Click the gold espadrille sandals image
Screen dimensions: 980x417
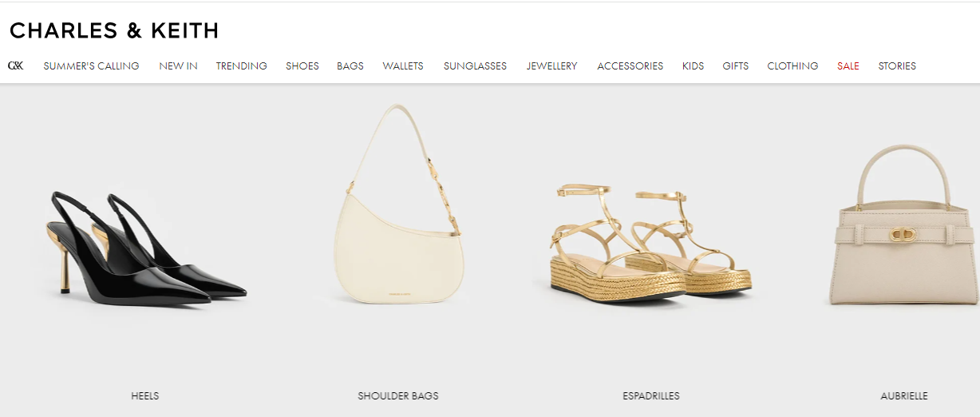click(652, 241)
